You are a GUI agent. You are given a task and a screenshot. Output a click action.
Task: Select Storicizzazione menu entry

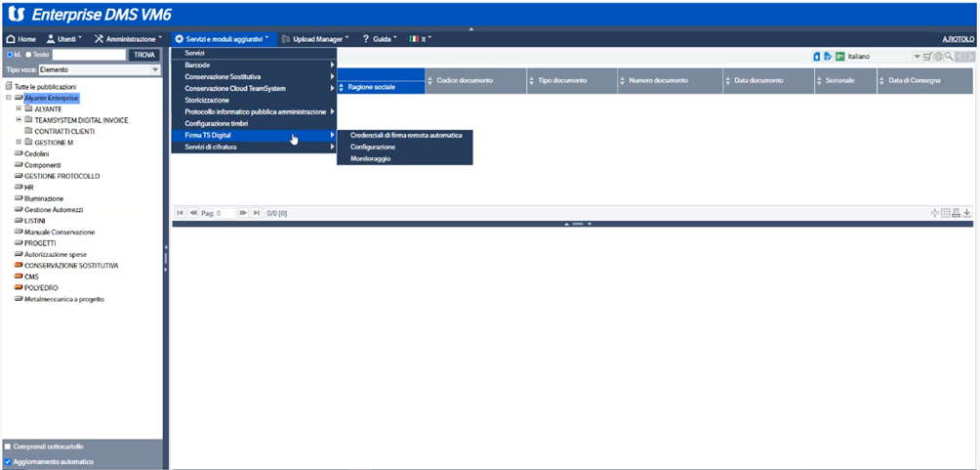click(255, 100)
